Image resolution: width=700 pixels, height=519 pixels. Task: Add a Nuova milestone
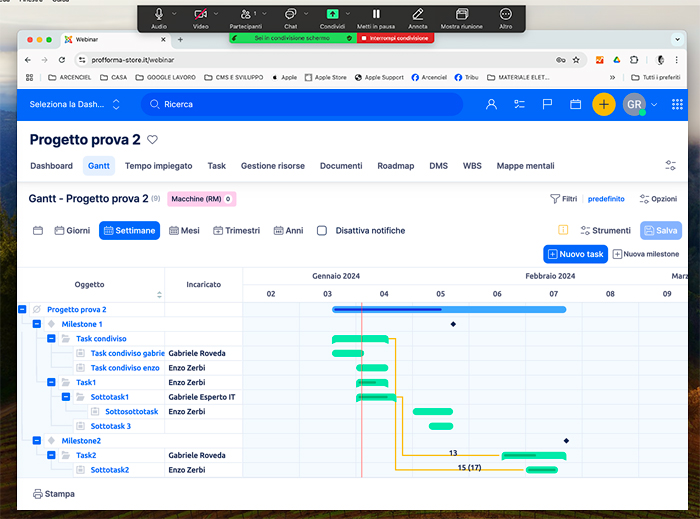pyautogui.click(x=646, y=254)
